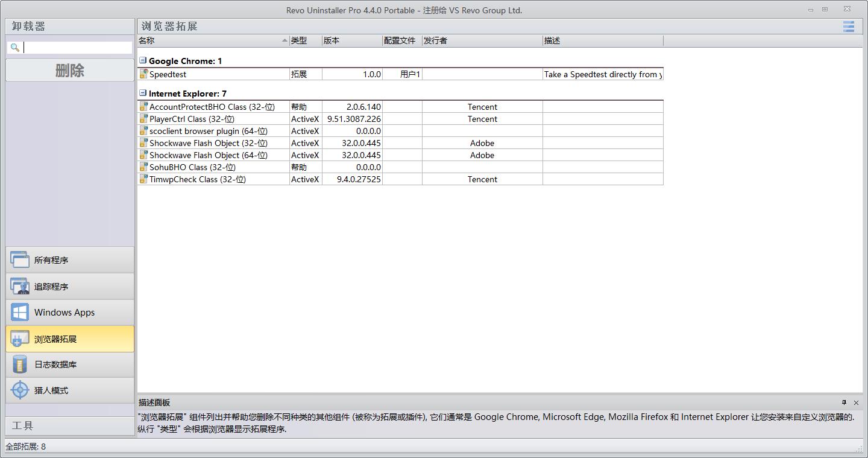
Task: Select TimwpCheck Class (32-位) entry
Action: [x=197, y=179]
